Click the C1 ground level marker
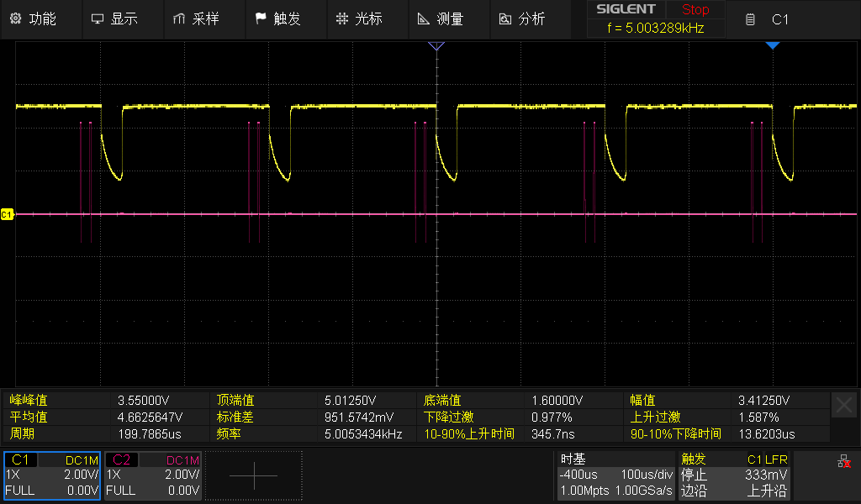Viewport: 861px width, 504px height. pos(7,215)
